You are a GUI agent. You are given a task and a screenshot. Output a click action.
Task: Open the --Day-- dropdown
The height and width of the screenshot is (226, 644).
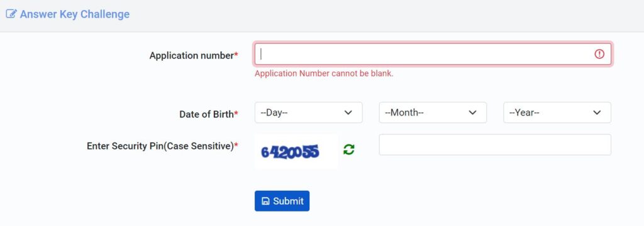308,112
